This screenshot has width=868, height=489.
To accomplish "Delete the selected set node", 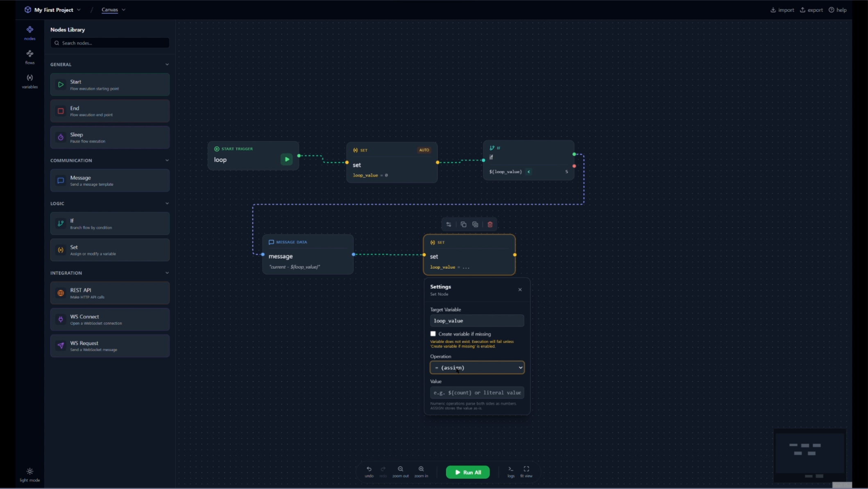I will [x=490, y=224].
